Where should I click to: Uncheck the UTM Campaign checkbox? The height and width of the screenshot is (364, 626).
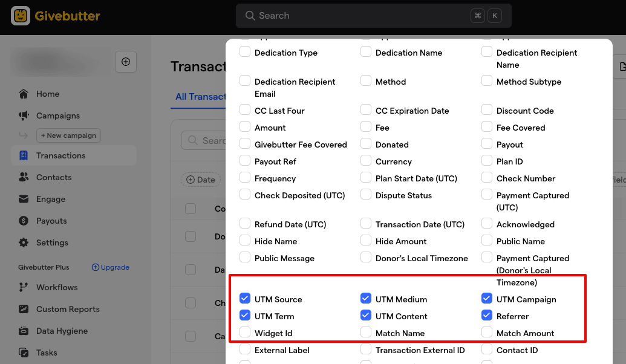[x=487, y=298]
